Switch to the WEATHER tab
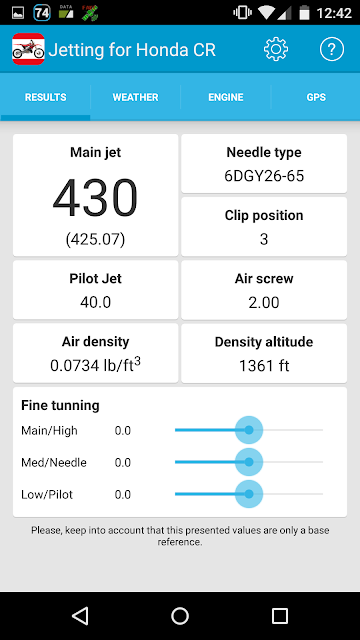This screenshot has width=360, height=640. pyautogui.click(x=136, y=97)
